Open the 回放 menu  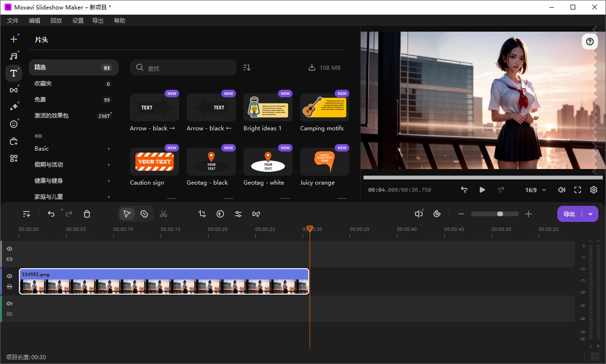point(56,21)
